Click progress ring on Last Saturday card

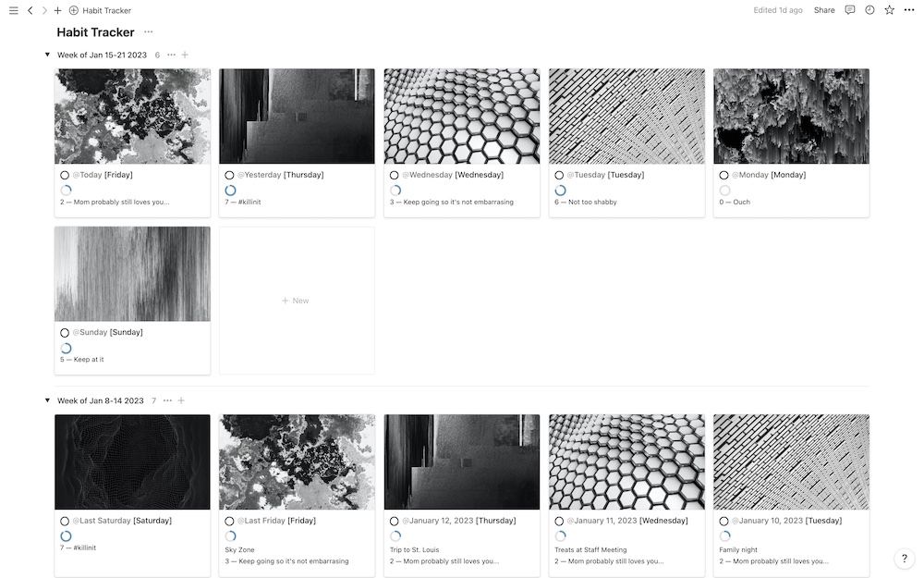click(66, 536)
